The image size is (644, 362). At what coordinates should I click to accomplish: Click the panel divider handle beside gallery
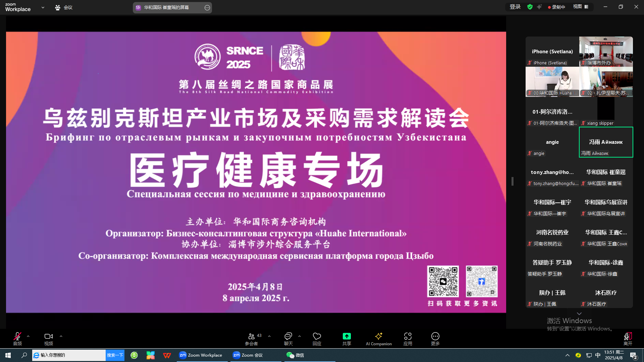(x=513, y=181)
